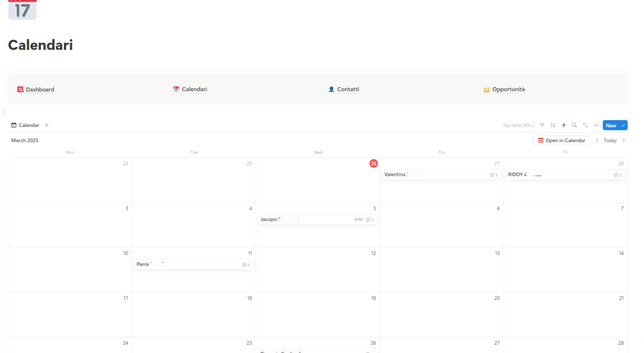Click day cell numbered 19
Screen dimensions: 644x353
click(x=318, y=315)
